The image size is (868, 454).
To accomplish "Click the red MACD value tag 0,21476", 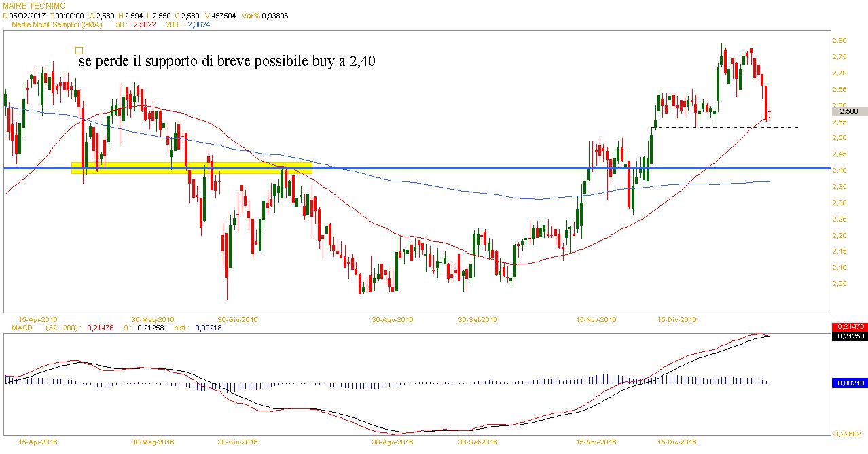I will tap(849, 328).
